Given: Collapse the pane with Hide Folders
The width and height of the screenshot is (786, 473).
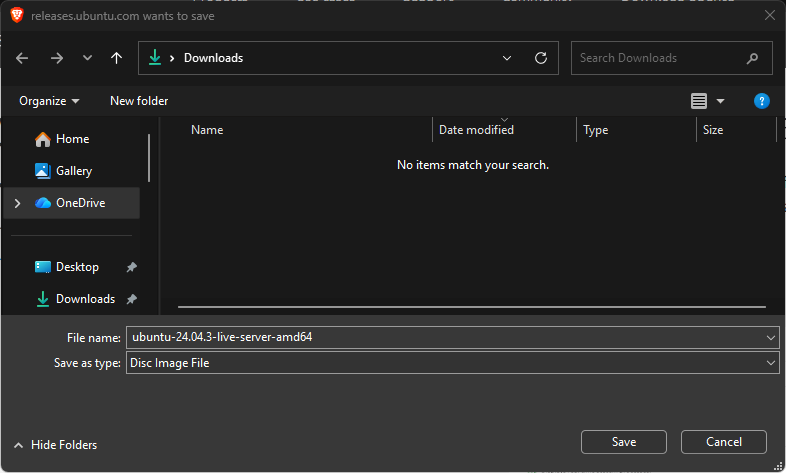Looking at the screenshot, I should click(x=56, y=445).
